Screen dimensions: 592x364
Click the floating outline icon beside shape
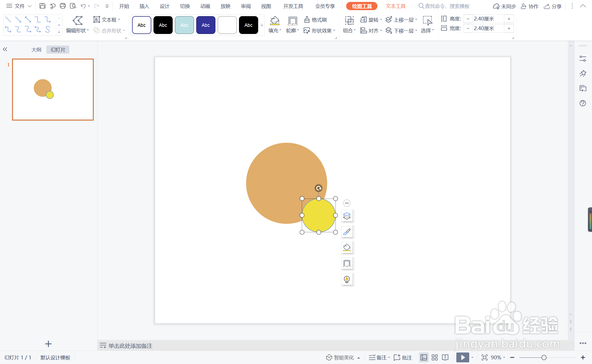tap(347, 263)
